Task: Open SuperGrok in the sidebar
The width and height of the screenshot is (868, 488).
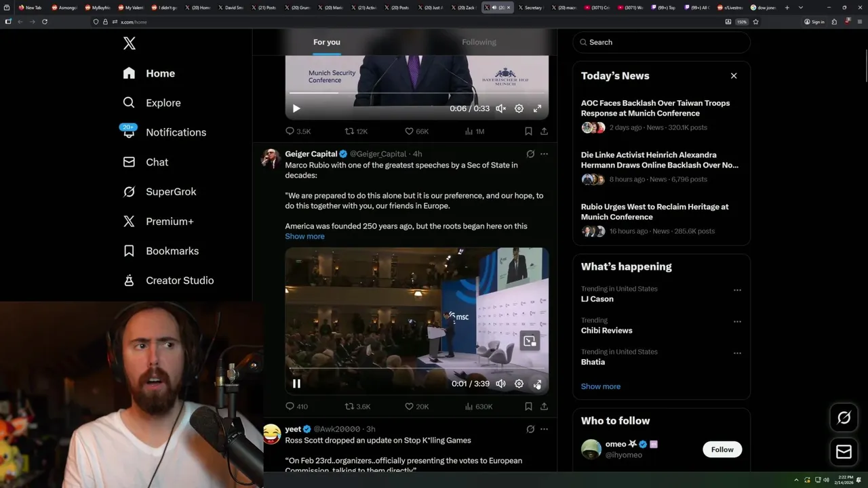Action: click(159, 192)
